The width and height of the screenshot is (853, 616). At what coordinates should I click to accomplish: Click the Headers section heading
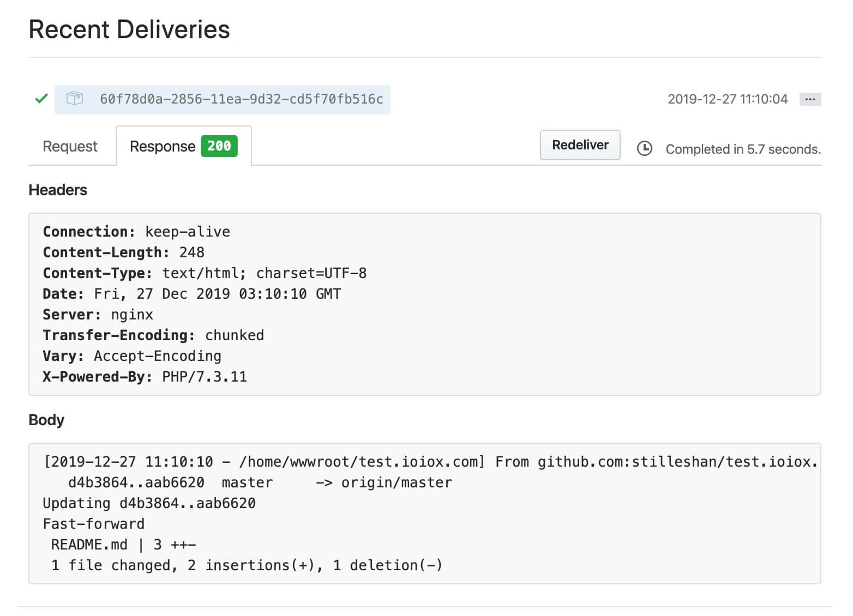pos(58,190)
